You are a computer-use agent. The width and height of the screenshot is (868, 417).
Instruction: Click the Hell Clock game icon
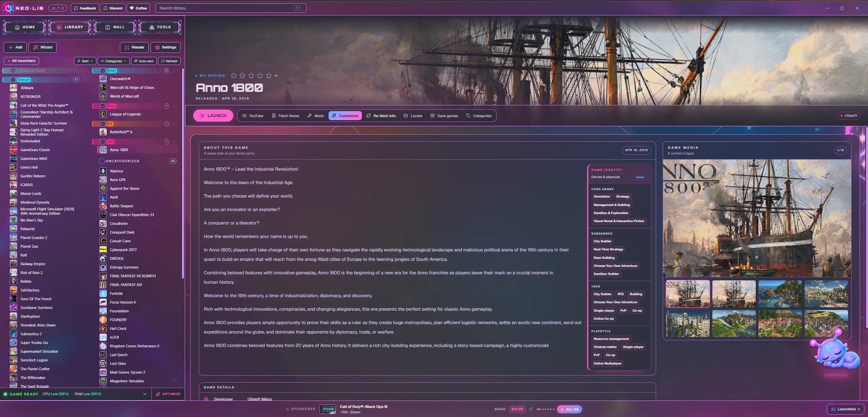[x=103, y=328]
